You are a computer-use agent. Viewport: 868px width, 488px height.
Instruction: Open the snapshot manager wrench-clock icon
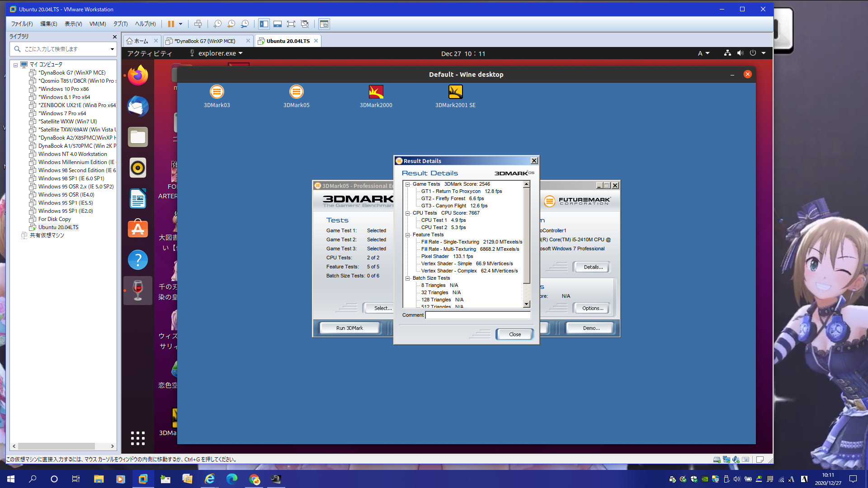(x=245, y=24)
